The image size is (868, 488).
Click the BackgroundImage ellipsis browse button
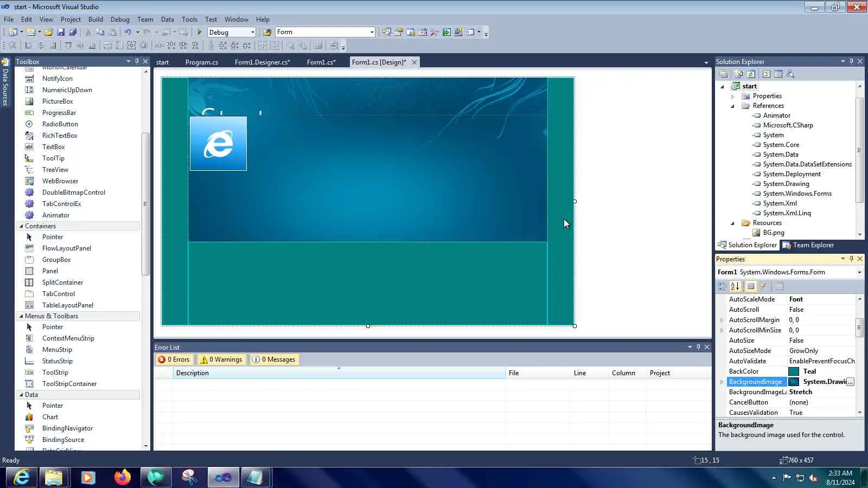click(850, 382)
